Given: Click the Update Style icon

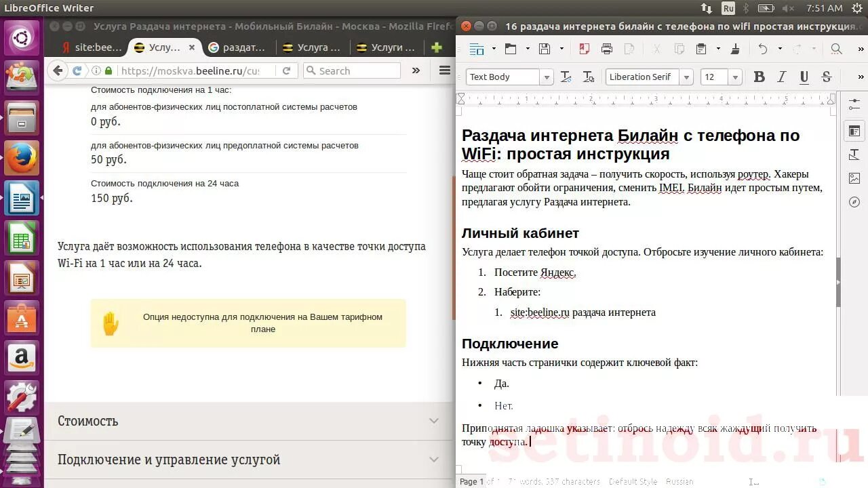Looking at the screenshot, I should 566,77.
